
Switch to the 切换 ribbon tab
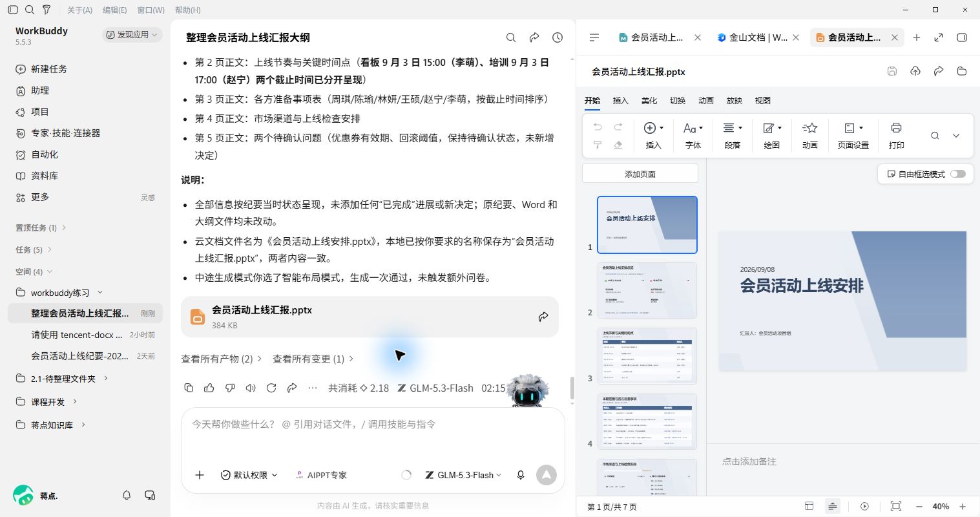[678, 100]
